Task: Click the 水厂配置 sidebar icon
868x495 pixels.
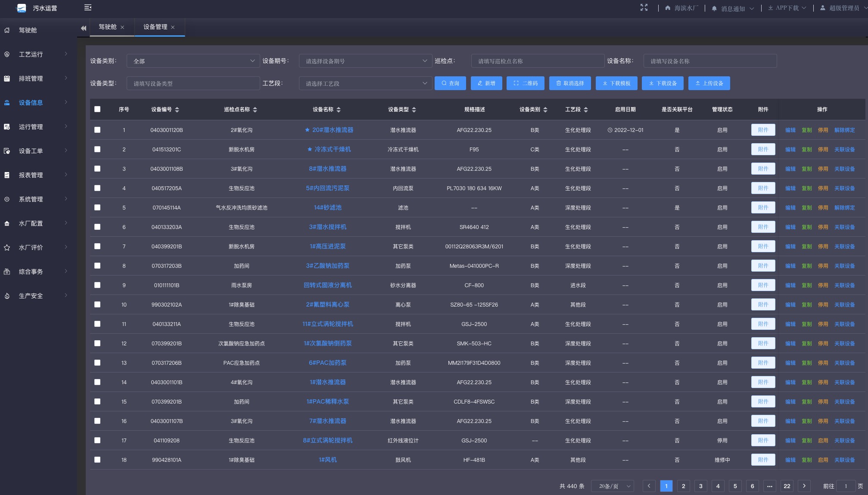Action: [x=7, y=223]
